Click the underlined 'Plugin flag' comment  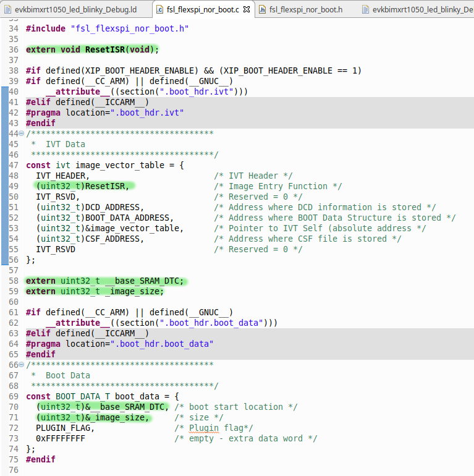[x=214, y=428]
